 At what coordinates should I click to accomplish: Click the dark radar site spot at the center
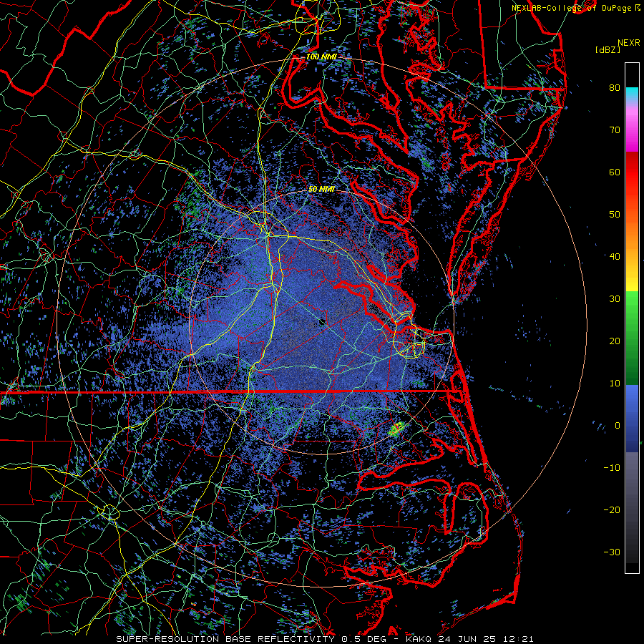322,323
